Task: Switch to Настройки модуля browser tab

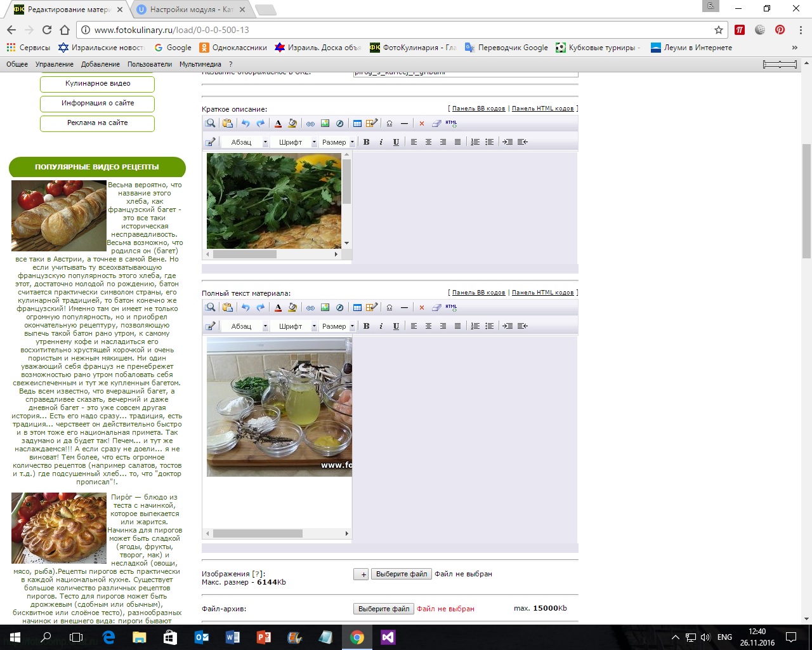Action: coord(191,10)
